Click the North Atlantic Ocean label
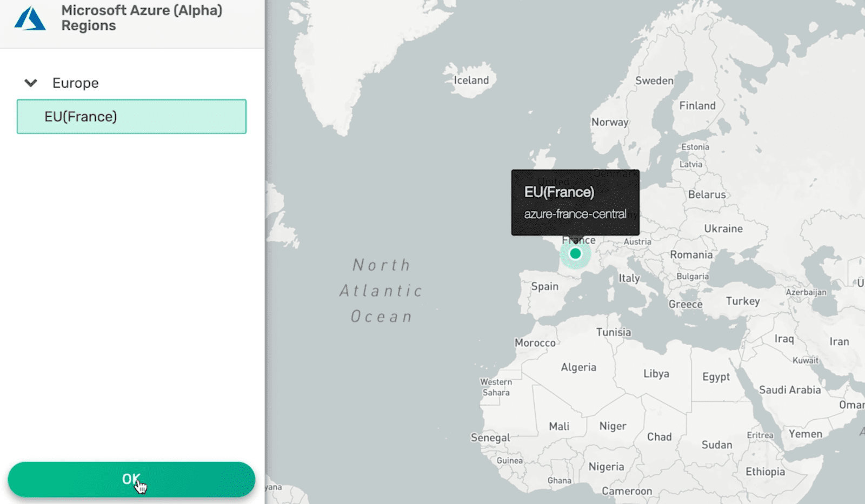865x504 pixels. (381, 291)
